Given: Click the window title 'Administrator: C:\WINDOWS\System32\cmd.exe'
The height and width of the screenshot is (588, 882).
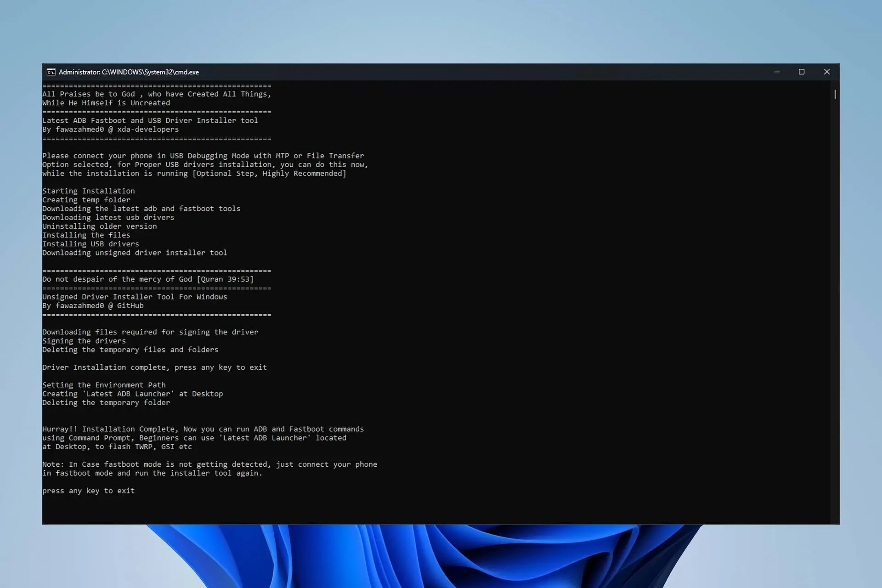Looking at the screenshot, I should [129, 72].
